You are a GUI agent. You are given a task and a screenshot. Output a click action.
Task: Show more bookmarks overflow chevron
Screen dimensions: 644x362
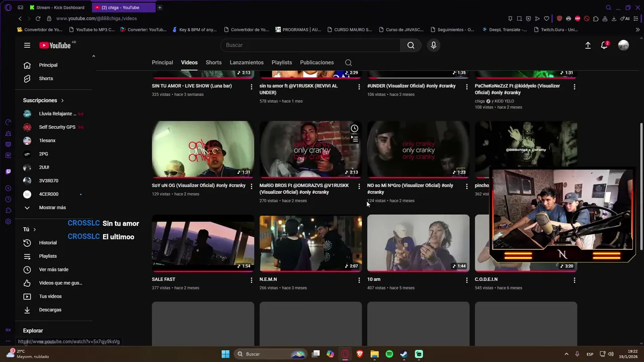(x=638, y=30)
